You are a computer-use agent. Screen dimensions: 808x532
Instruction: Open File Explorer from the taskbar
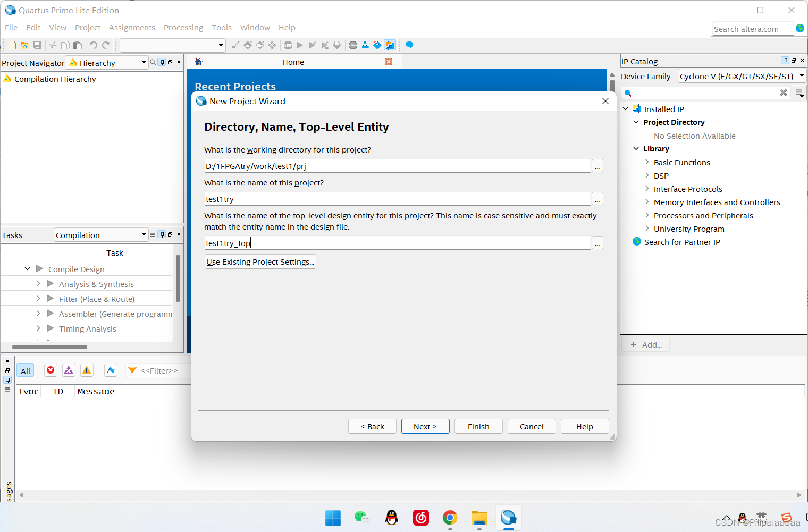point(479,517)
